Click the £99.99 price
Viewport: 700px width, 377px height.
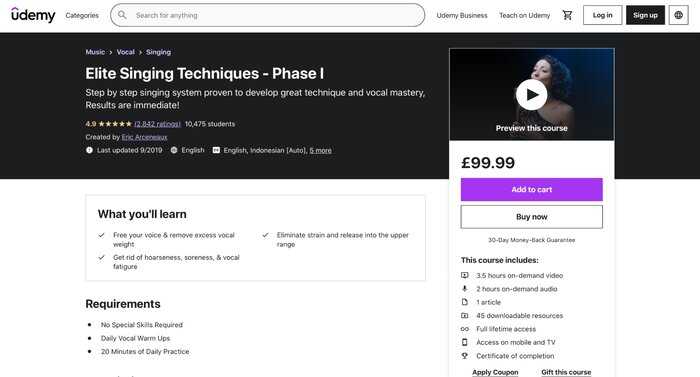click(488, 163)
